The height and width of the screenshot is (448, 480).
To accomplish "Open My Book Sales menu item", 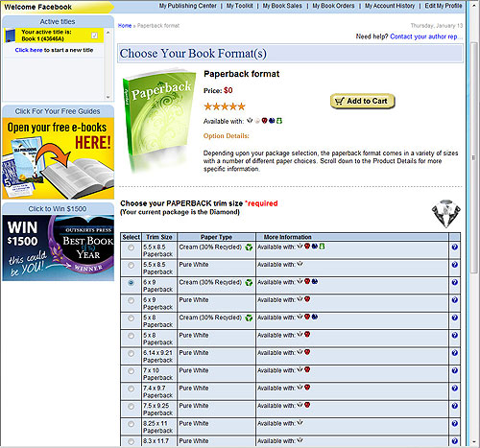I will pos(282,6).
